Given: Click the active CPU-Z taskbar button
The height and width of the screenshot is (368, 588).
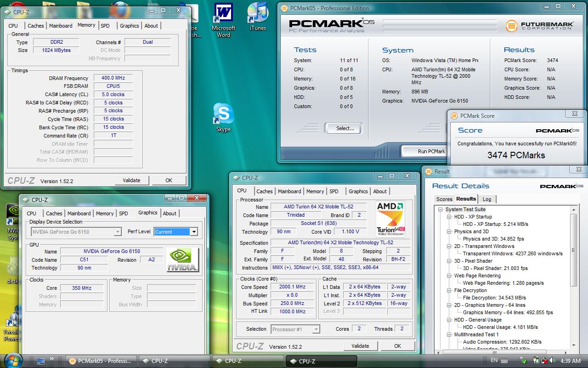Looking at the screenshot, I should [322, 361].
